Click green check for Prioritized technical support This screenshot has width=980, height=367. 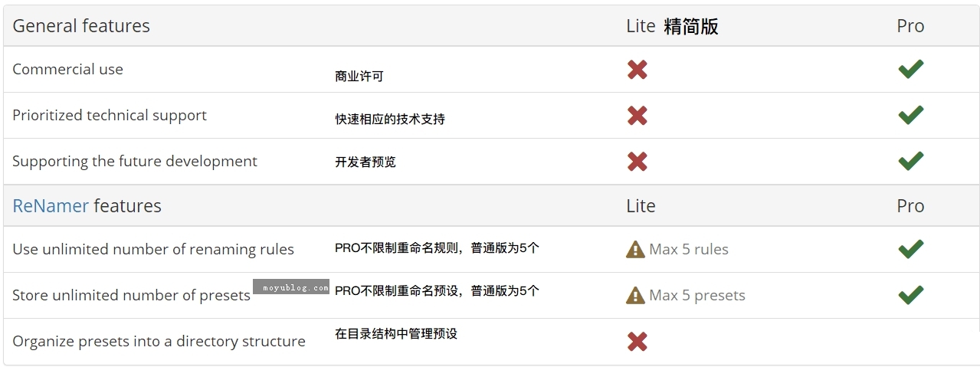(x=910, y=115)
